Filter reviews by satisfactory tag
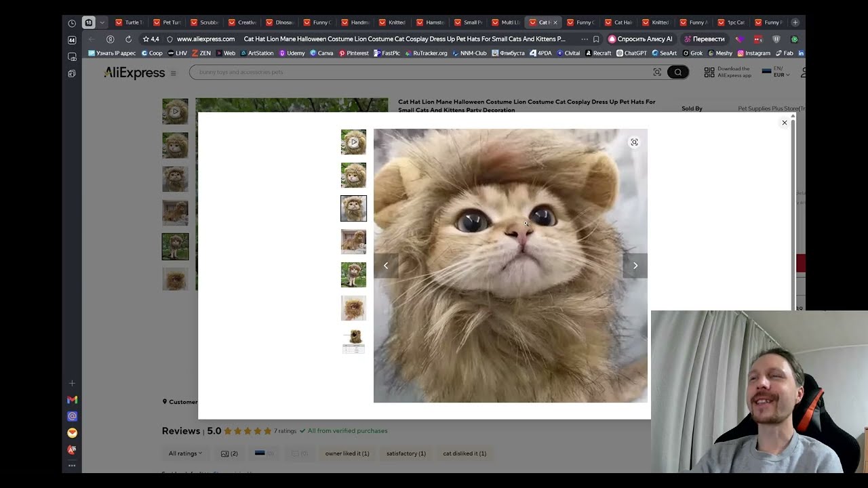The height and width of the screenshot is (488, 868). (x=406, y=453)
